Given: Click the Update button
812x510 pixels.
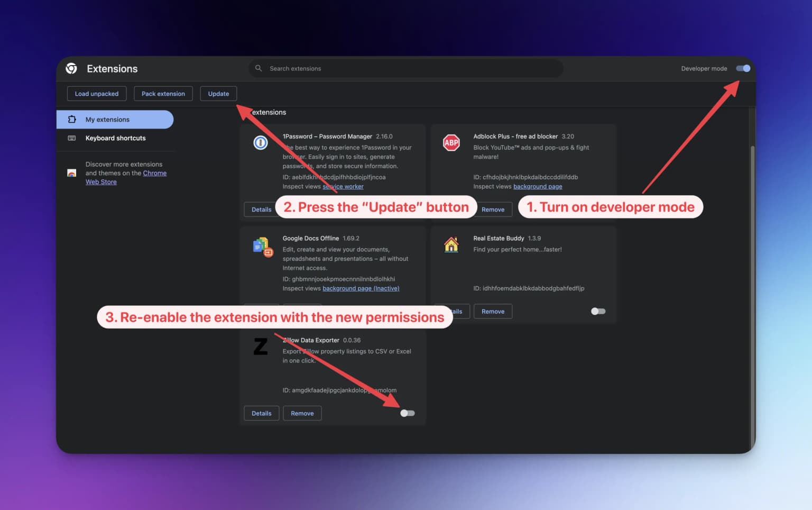Looking at the screenshot, I should pyautogui.click(x=218, y=94).
